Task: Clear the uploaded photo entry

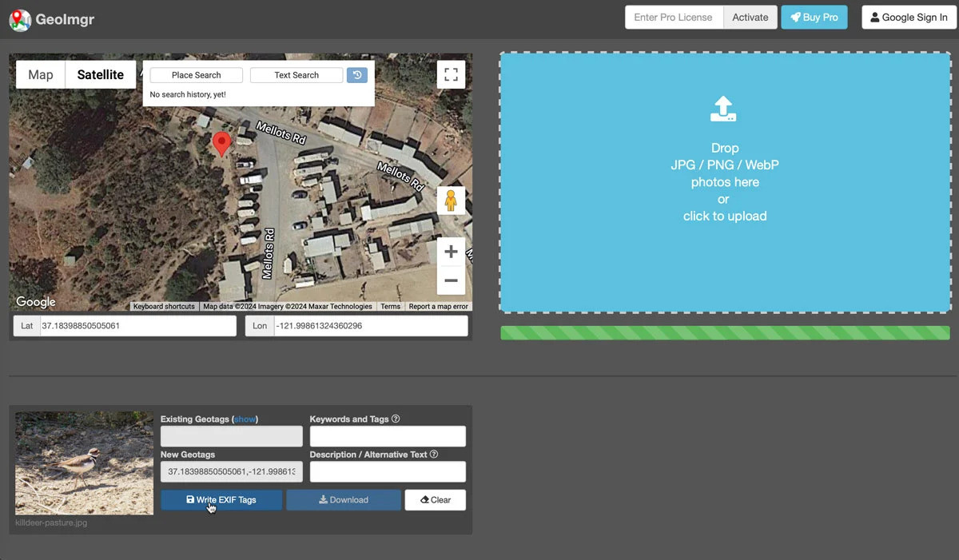Action: 436,500
